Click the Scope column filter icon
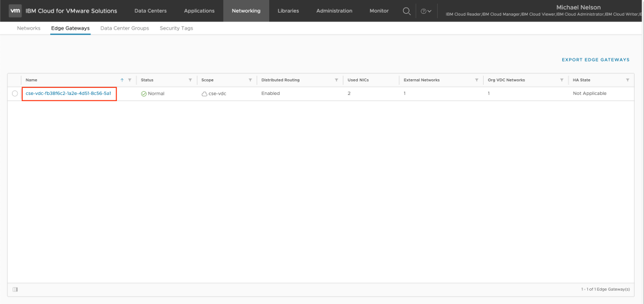The image size is (644, 304). click(x=250, y=80)
